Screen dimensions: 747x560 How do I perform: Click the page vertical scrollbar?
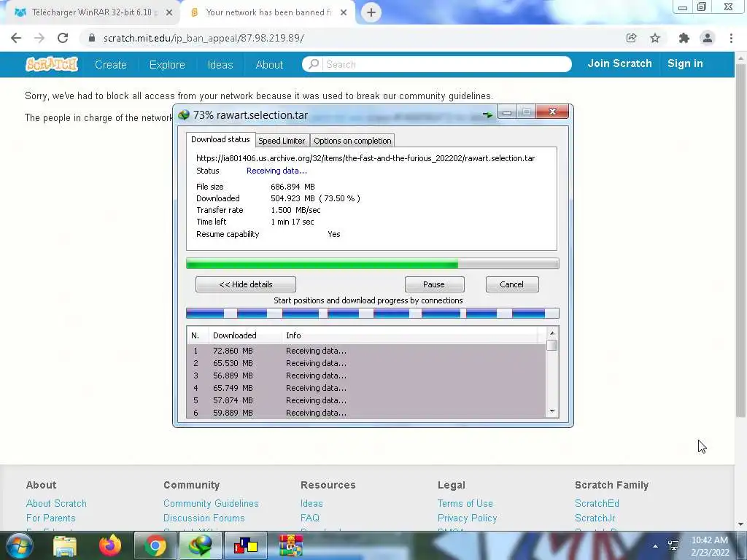pos(740,241)
